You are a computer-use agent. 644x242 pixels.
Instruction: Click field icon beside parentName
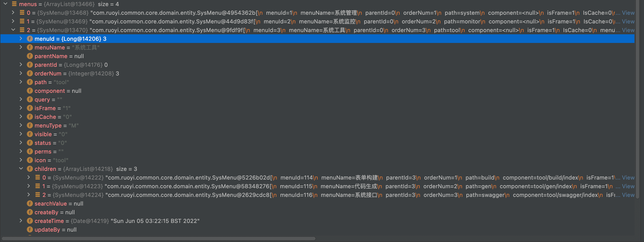(x=30, y=56)
